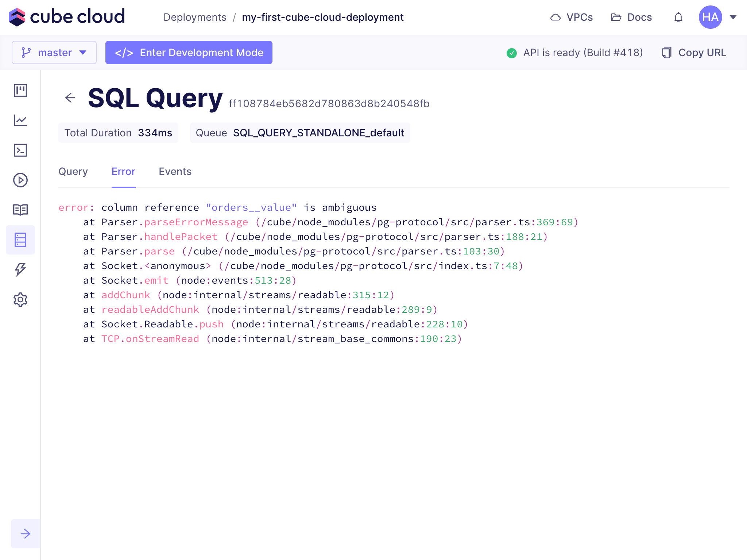The width and height of the screenshot is (747, 560).
Task: Click the Copy URL button
Action: point(694,52)
